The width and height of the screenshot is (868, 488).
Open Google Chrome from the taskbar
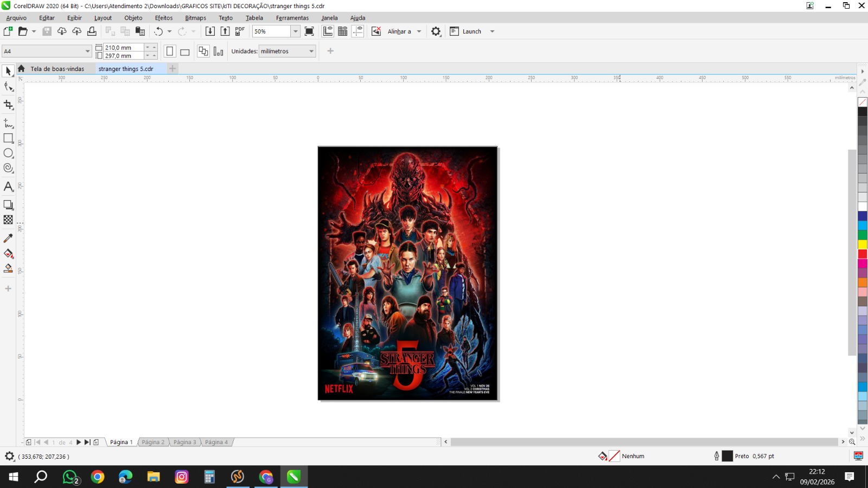[x=98, y=477]
